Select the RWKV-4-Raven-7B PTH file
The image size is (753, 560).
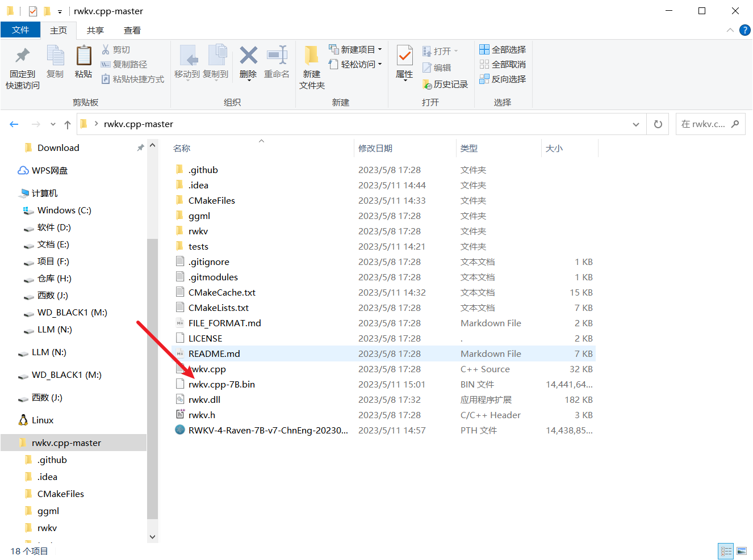pyautogui.click(x=269, y=430)
